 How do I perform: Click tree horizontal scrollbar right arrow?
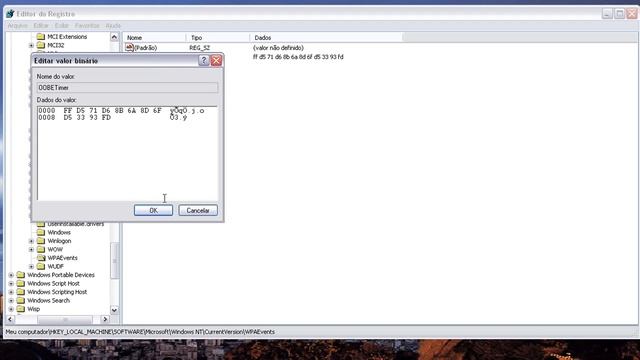click(105, 319)
